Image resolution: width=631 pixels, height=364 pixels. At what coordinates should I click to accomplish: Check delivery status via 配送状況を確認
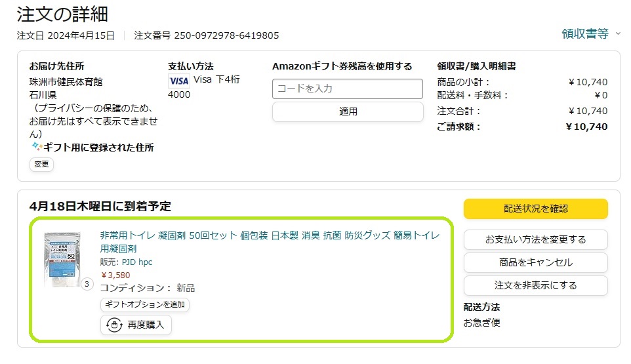tap(536, 209)
